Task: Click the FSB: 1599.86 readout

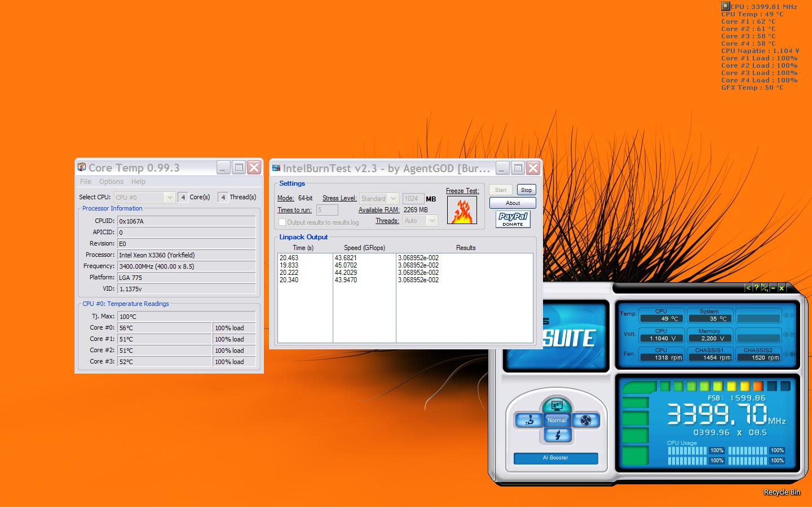Action: tap(736, 398)
